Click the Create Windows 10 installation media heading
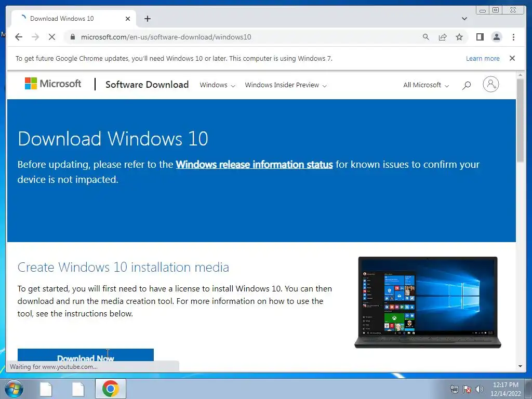This screenshot has width=532, height=399. [x=123, y=268]
